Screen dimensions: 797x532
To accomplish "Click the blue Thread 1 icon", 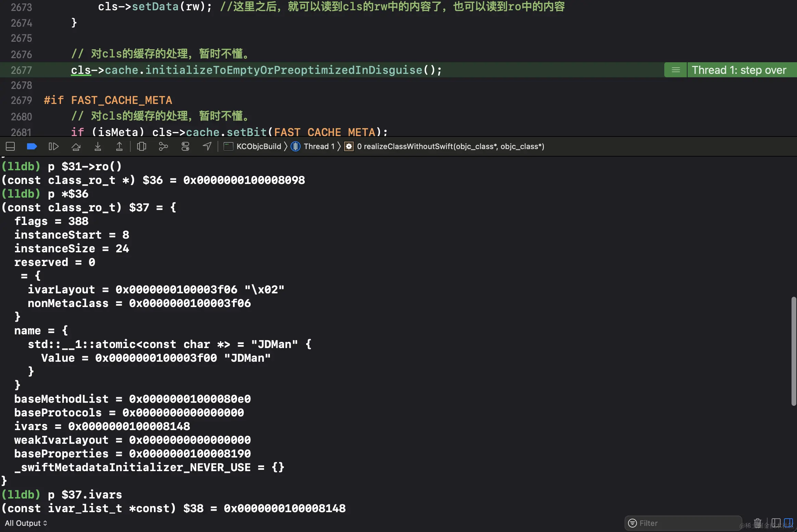I will (x=296, y=147).
